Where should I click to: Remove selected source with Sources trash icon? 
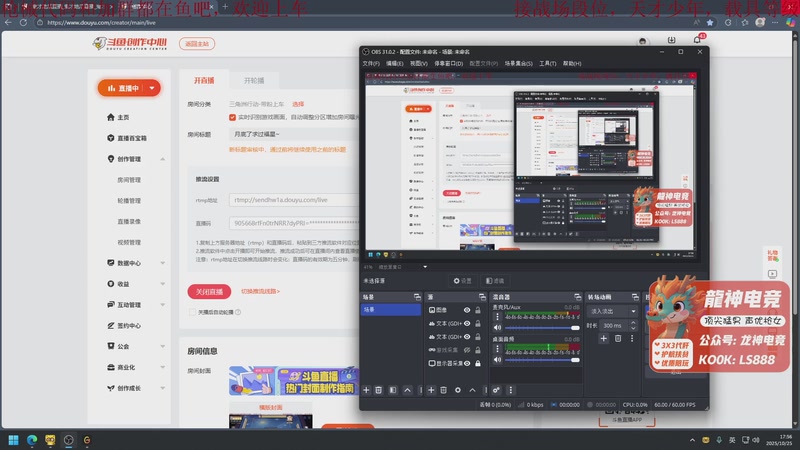(x=443, y=390)
